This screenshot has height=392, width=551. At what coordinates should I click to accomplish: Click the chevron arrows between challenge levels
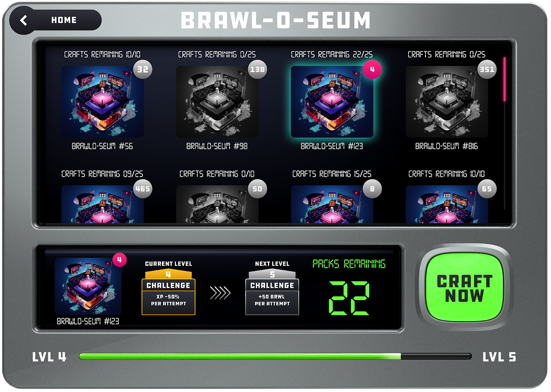[220, 293]
